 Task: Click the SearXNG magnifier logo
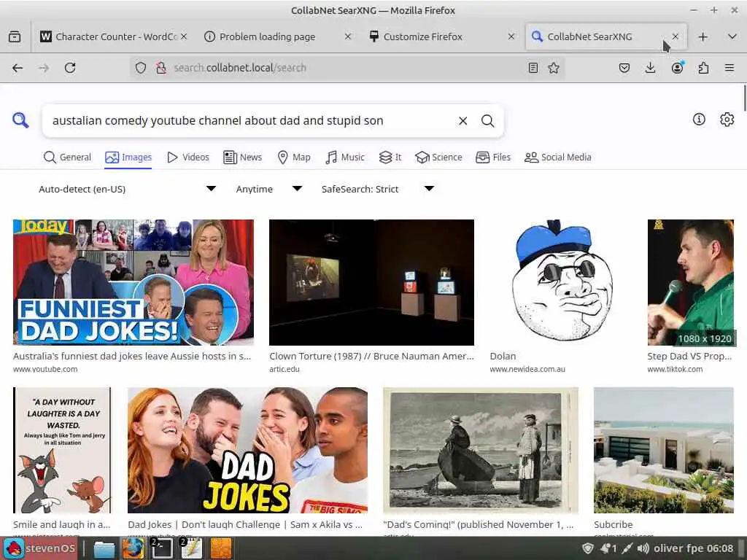[x=20, y=120]
